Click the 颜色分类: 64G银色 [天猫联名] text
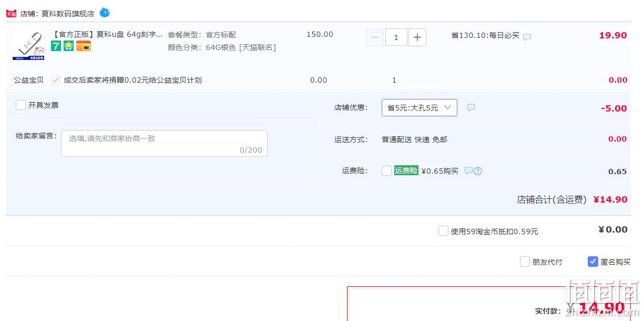The width and height of the screenshot is (644, 321). pyautogui.click(x=222, y=47)
